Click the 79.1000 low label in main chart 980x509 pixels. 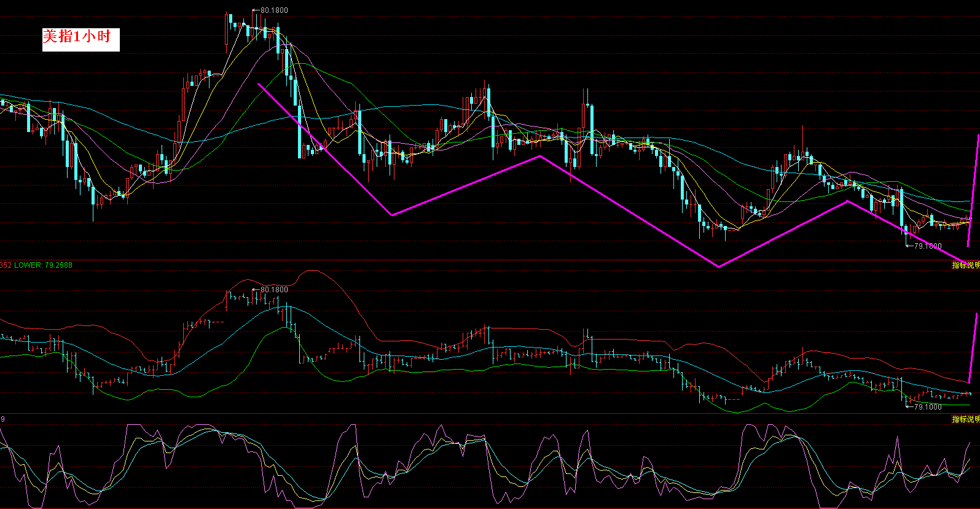[x=927, y=246]
